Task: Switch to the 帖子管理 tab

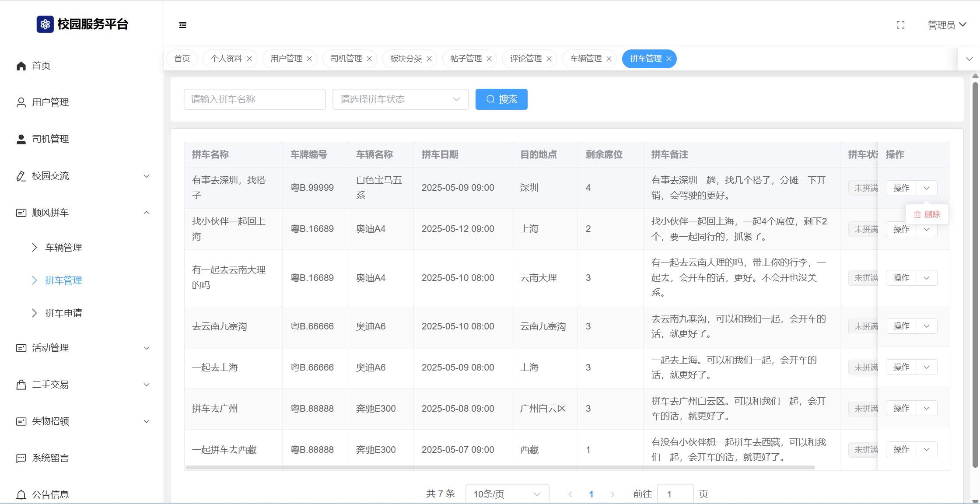Action: pyautogui.click(x=465, y=59)
